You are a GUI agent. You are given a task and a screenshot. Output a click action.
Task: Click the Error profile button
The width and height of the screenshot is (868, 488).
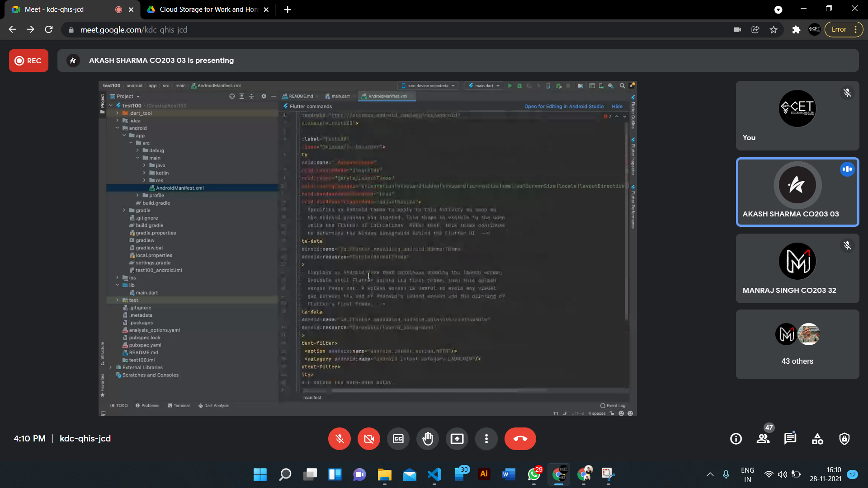(839, 29)
